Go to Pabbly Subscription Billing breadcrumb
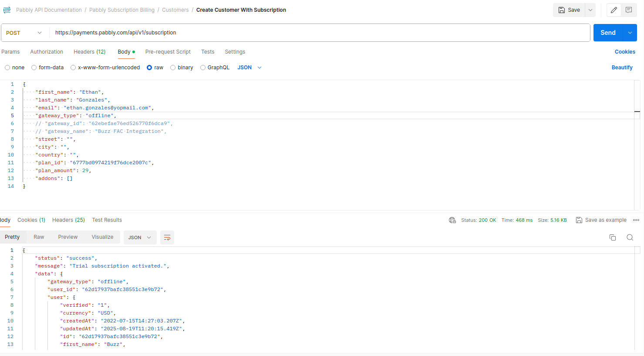 122,10
